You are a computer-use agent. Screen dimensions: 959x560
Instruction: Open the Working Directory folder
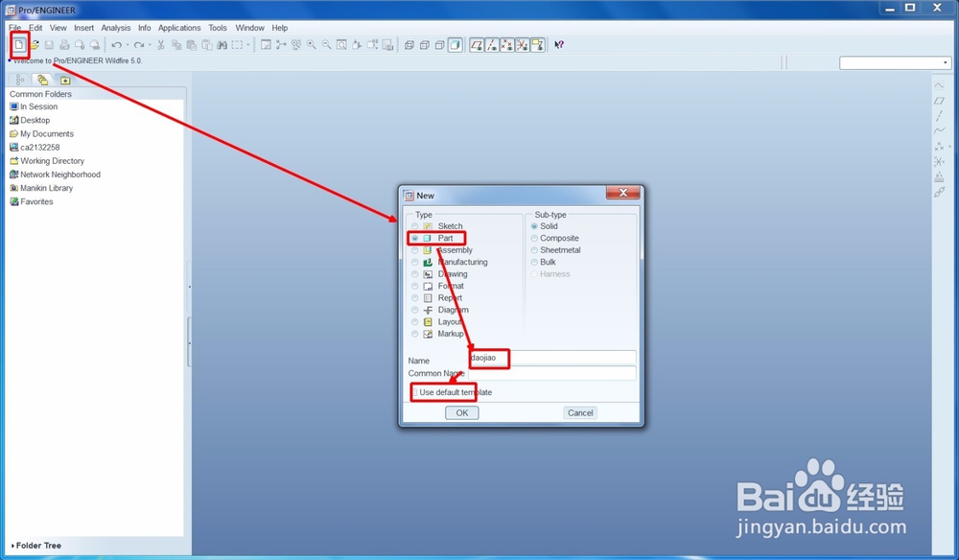[x=47, y=161]
